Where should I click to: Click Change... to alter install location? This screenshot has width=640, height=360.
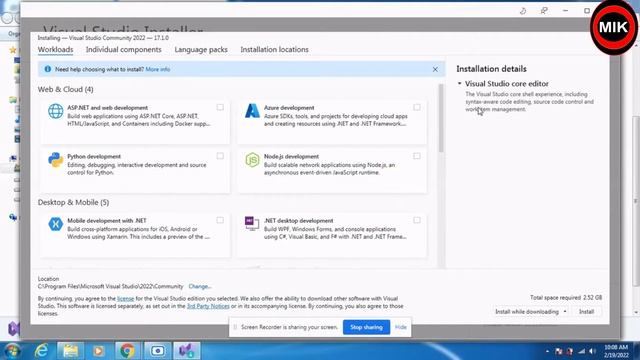pyautogui.click(x=200, y=287)
